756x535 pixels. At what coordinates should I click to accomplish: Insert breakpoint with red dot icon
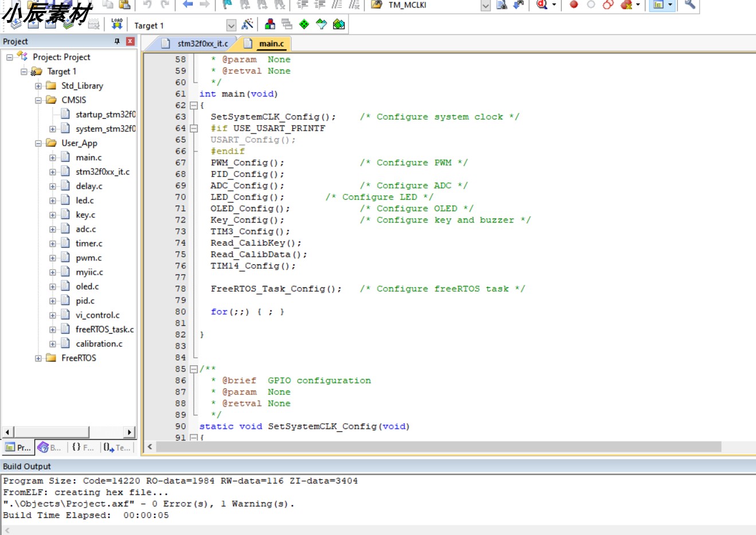tap(574, 5)
